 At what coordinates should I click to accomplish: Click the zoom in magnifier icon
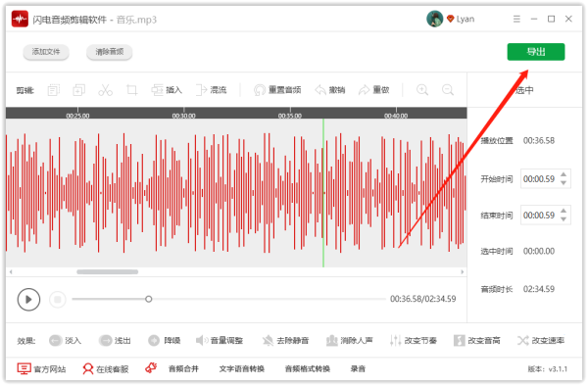(x=422, y=90)
